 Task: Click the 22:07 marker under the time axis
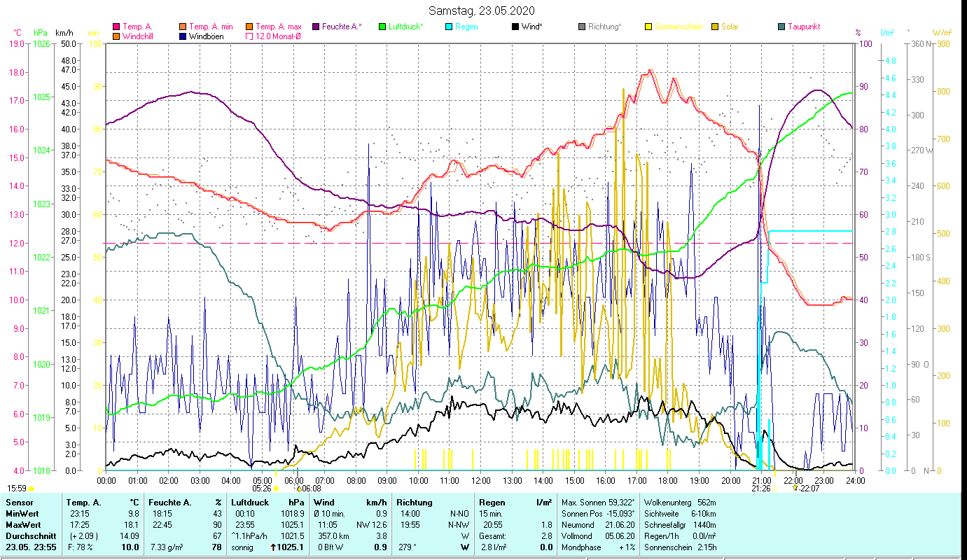[x=809, y=489]
